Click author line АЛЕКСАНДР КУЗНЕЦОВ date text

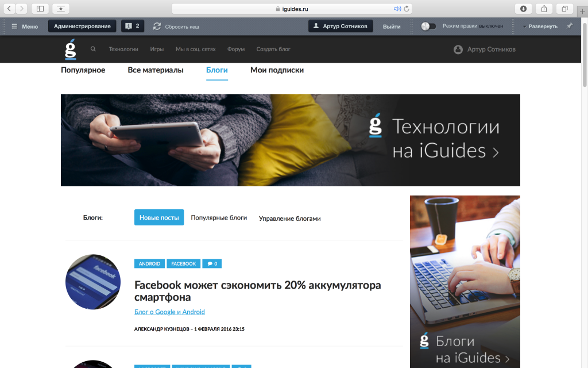pos(189,329)
